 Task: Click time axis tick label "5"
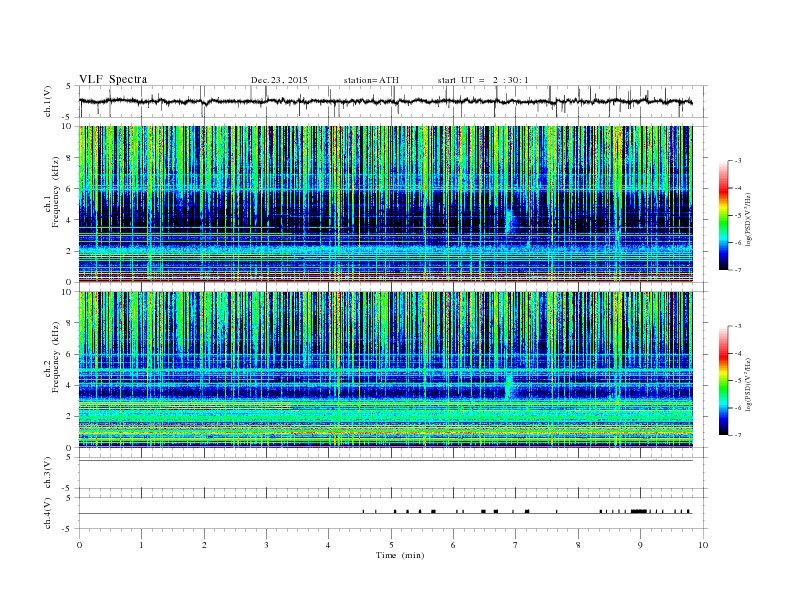click(x=391, y=545)
